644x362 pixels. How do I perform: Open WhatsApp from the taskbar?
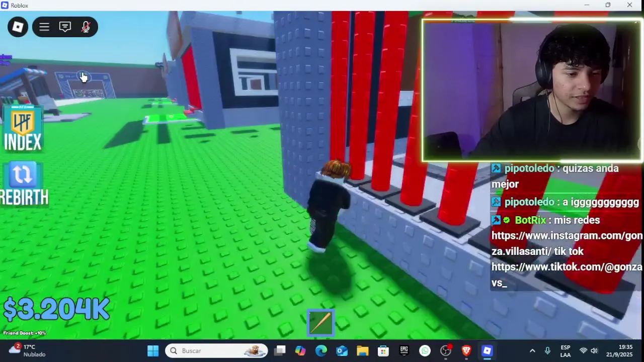(425, 350)
